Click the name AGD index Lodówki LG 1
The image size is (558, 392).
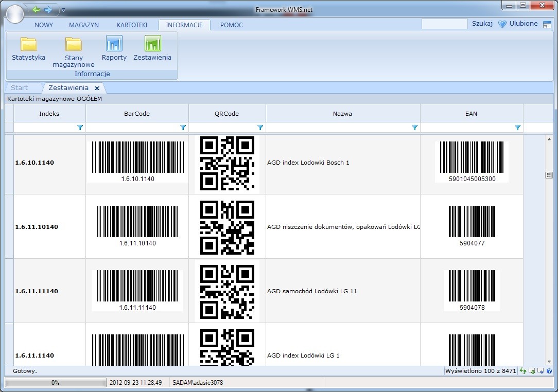(303, 355)
